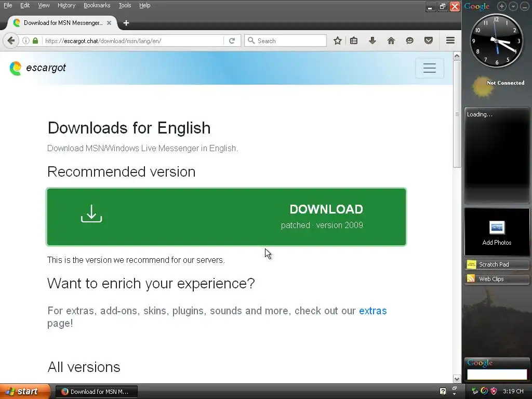Open the Web Clips gadget

tap(497, 279)
